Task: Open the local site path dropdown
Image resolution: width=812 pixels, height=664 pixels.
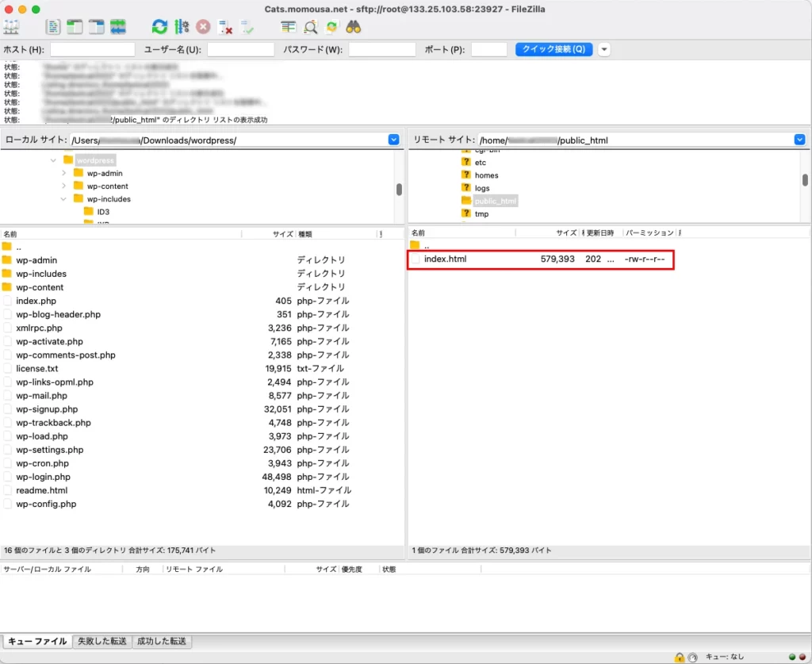Action: point(394,140)
